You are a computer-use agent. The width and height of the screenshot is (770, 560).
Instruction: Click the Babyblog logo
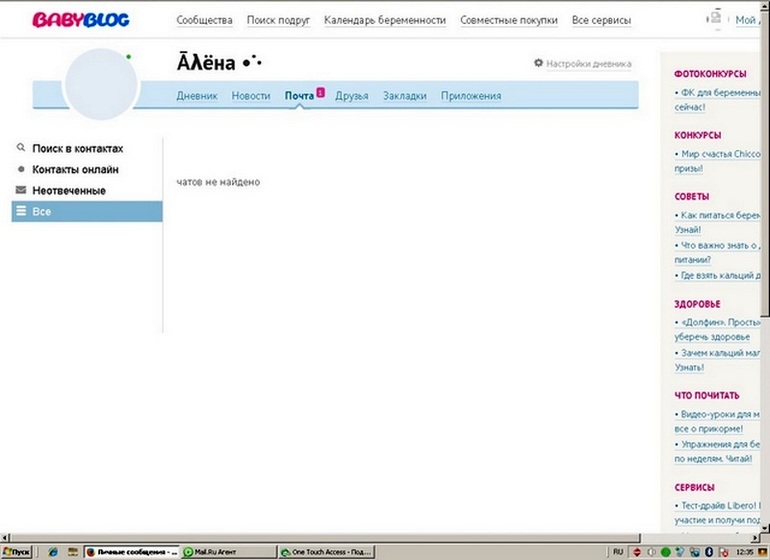pos(81,20)
